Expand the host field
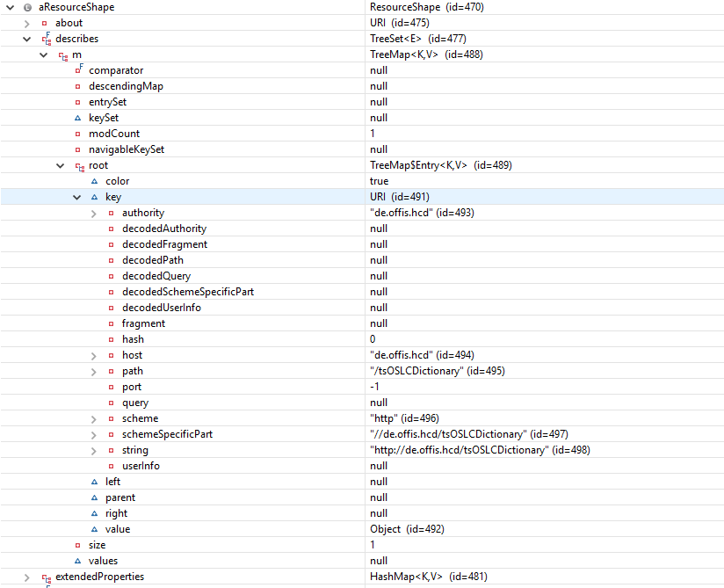The height and width of the screenshot is (588, 724). 94,356
